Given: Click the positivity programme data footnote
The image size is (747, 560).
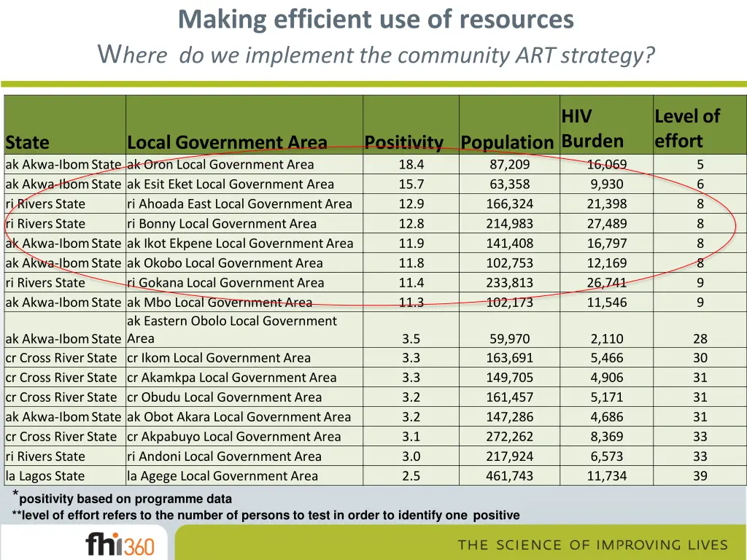Looking at the screenshot, I should tap(125, 499).
